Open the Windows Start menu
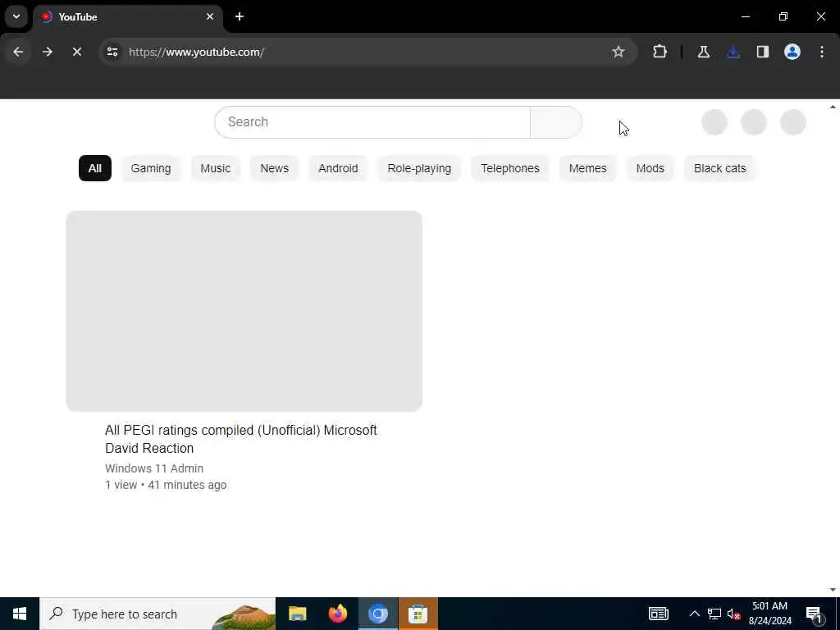840x630 pixels. pyautogui.click(x=20, y=614)
